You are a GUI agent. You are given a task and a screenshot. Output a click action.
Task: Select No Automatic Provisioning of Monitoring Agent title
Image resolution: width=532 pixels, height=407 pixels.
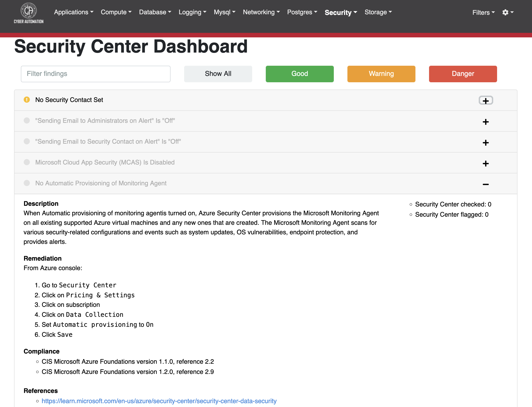[101, 183]
